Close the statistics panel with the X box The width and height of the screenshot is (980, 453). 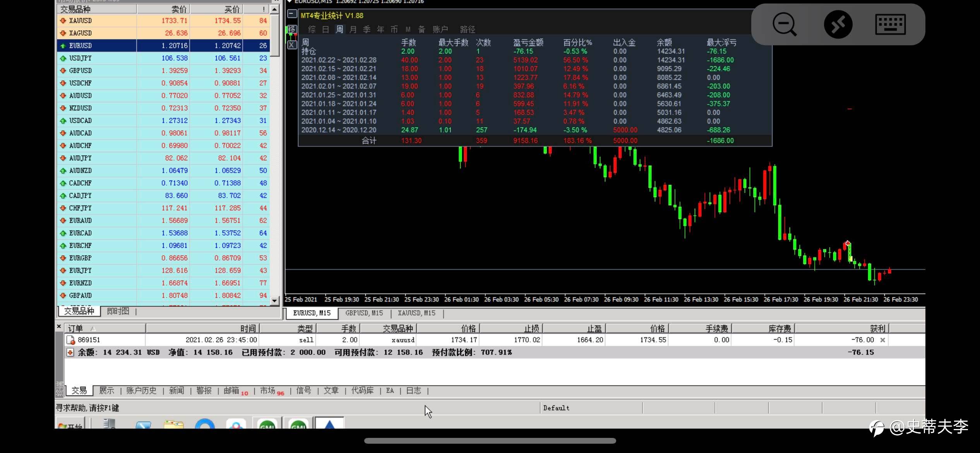pyautogui.click(x=292, y=45)
